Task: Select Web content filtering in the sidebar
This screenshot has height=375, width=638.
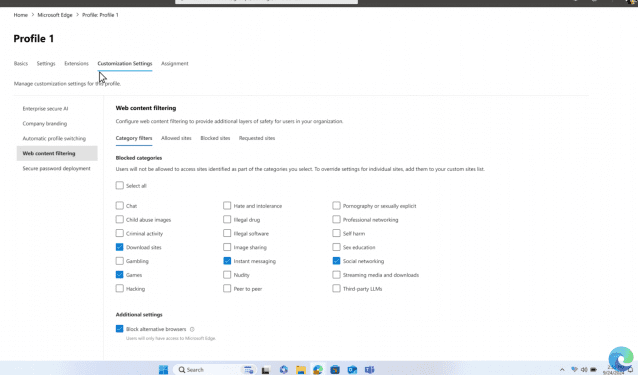Action: (57, 153)
